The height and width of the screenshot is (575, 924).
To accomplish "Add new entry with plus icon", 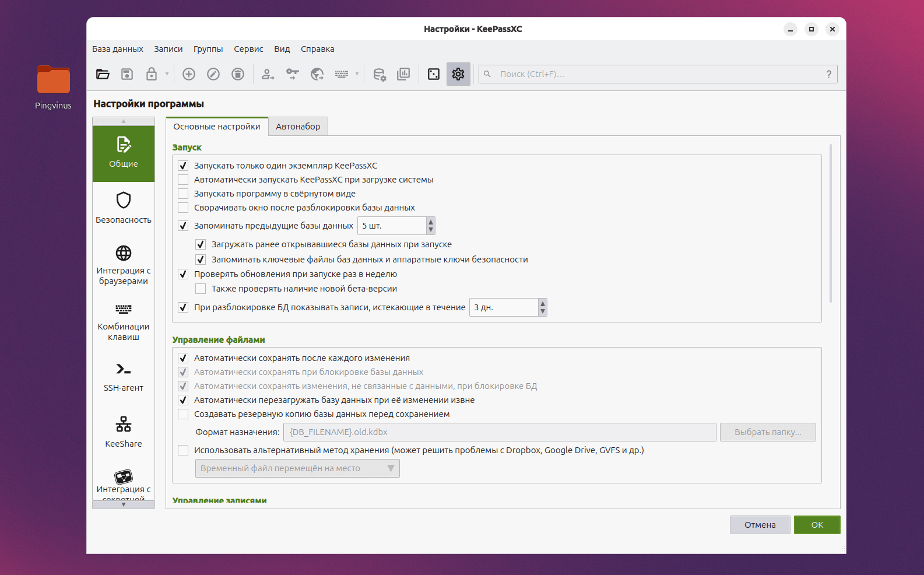I will [189, 74].
